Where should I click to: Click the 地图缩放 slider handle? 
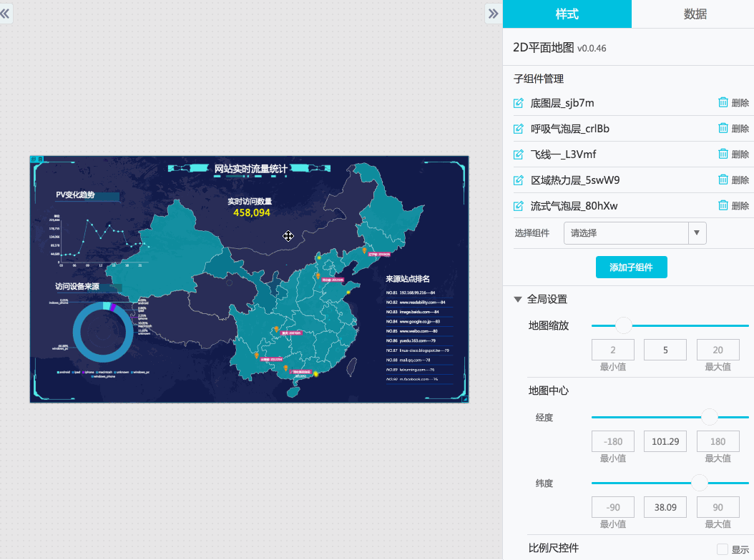click(x=623, y=325)
